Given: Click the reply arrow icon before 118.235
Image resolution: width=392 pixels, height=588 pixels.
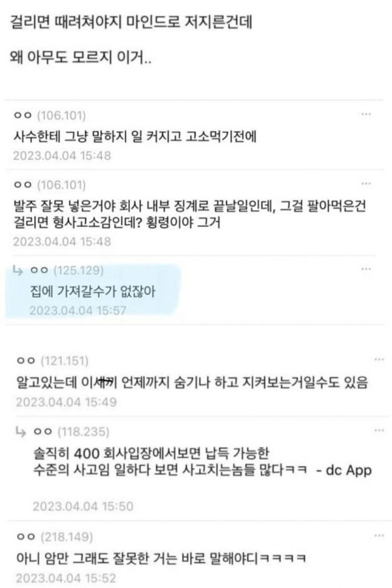Looking at the screenshot, I should 21,432.
